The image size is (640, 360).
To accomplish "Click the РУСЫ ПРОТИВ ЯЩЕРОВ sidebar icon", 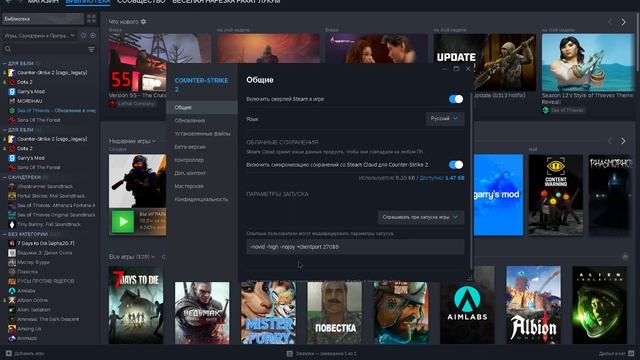I will click(12, 281).
